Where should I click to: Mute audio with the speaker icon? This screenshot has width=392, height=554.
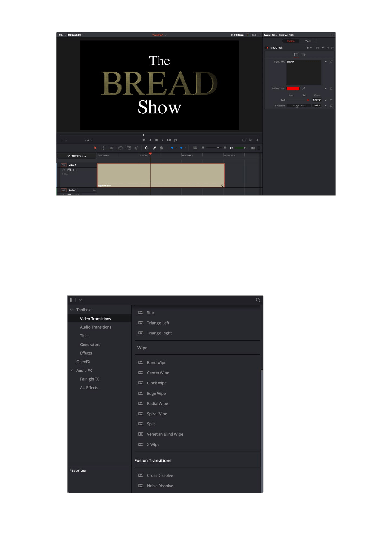231,148
